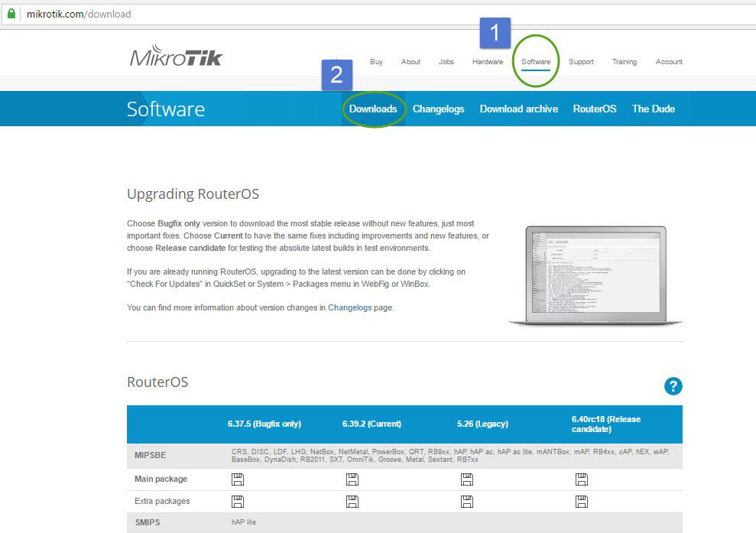Download Extra packages for 6.40rc18 Release candidate
The width and height of the screenshot is (756, 533).
click(x=582, y=502)
